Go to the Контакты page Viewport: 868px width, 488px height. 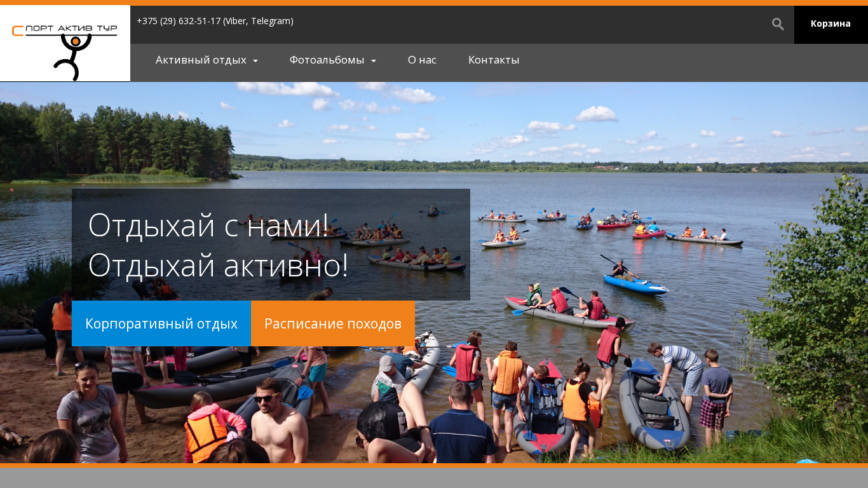coord(494,60)
